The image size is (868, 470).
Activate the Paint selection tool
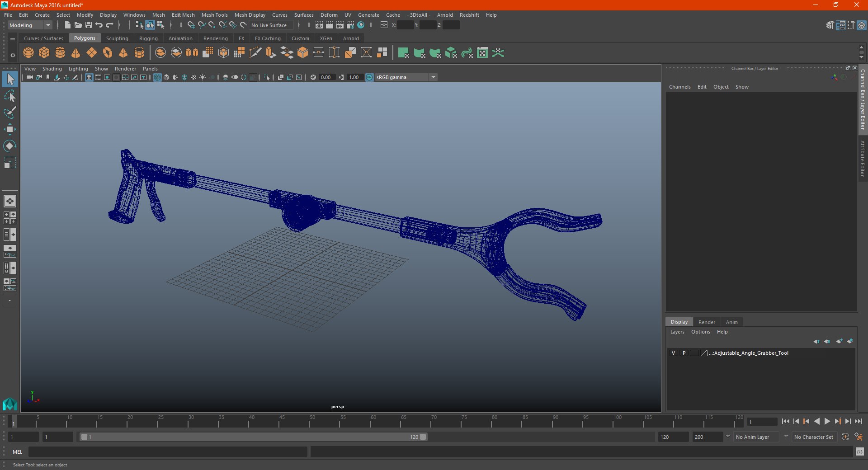tap(10, 113)
